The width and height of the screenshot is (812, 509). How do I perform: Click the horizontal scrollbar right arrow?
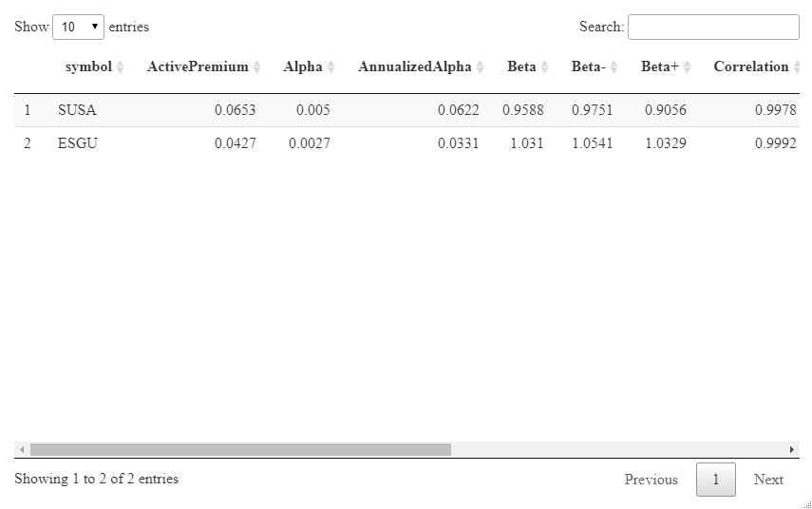tap(792, 449)
